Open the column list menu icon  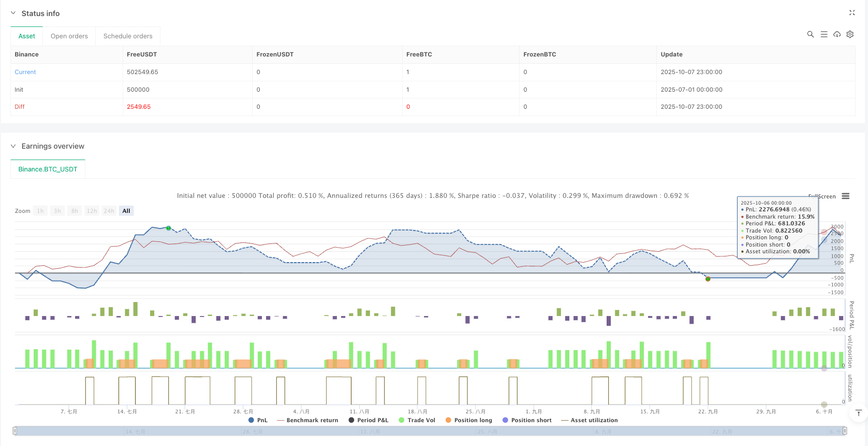tap(824, 34)
